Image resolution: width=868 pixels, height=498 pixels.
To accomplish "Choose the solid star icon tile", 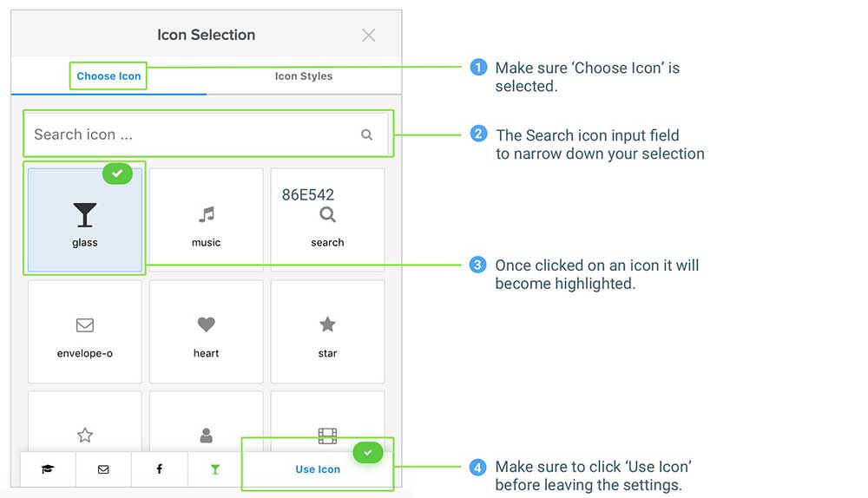I will 327,331.
